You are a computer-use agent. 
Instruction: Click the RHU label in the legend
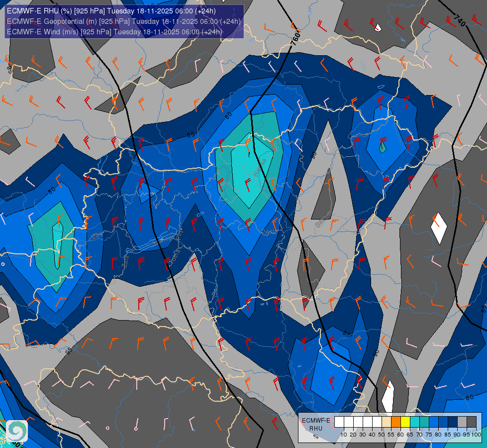[316, 429]
